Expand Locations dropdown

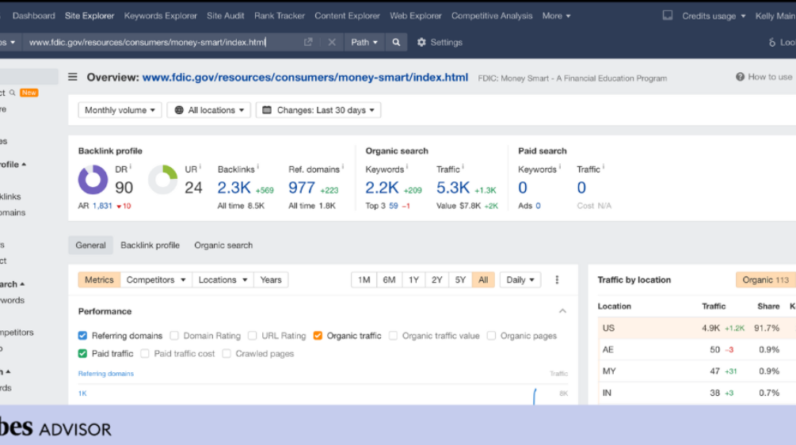pyautogui.click(x=222, y=280)
